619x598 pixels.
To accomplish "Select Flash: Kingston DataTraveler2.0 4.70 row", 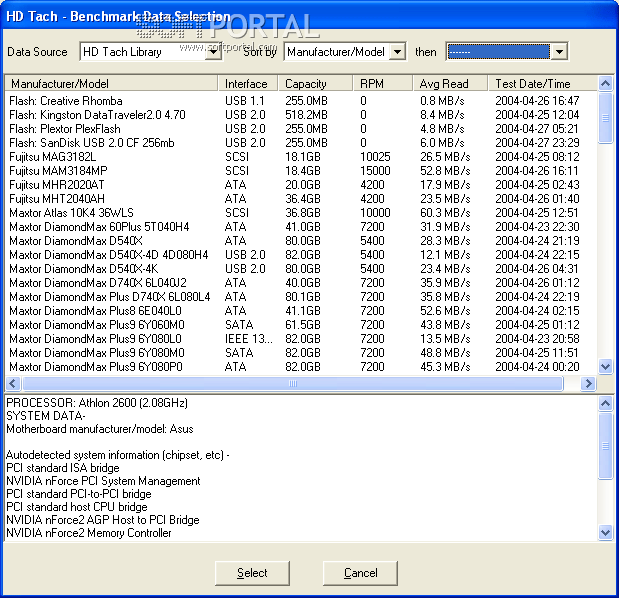I will click(x=301, y=115).
